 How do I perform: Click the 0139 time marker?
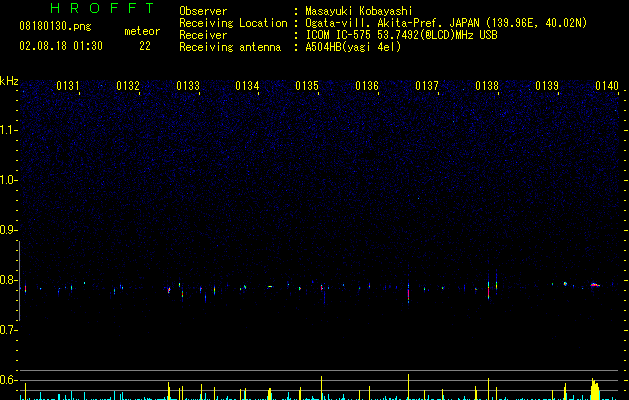(x=547, y=86)
